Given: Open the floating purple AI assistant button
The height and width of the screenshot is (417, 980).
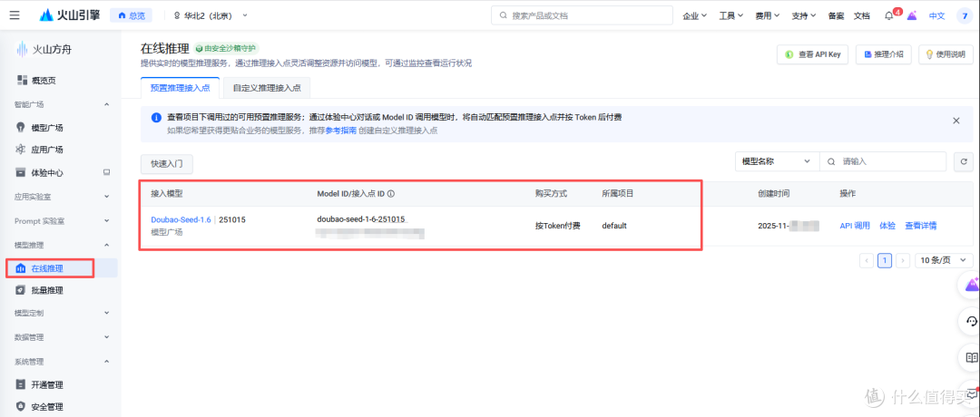Looking at the screenshot, I should 971,286.
